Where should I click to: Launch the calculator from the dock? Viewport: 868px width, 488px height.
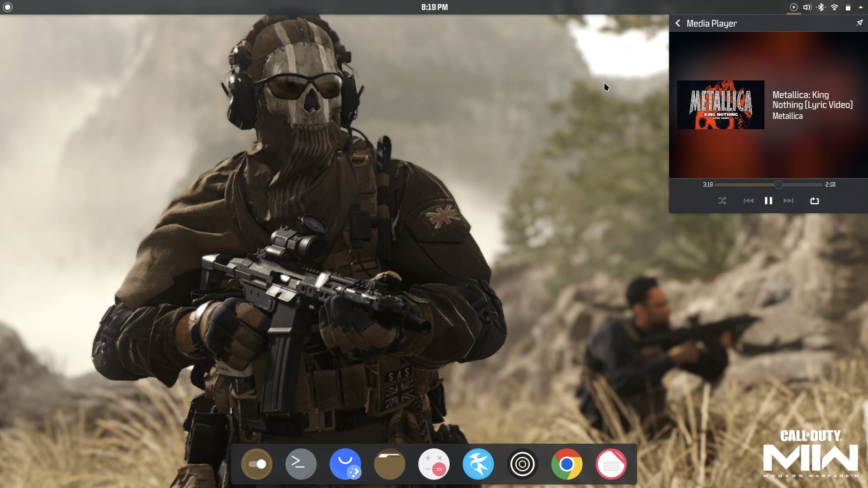tap(434, 464)
